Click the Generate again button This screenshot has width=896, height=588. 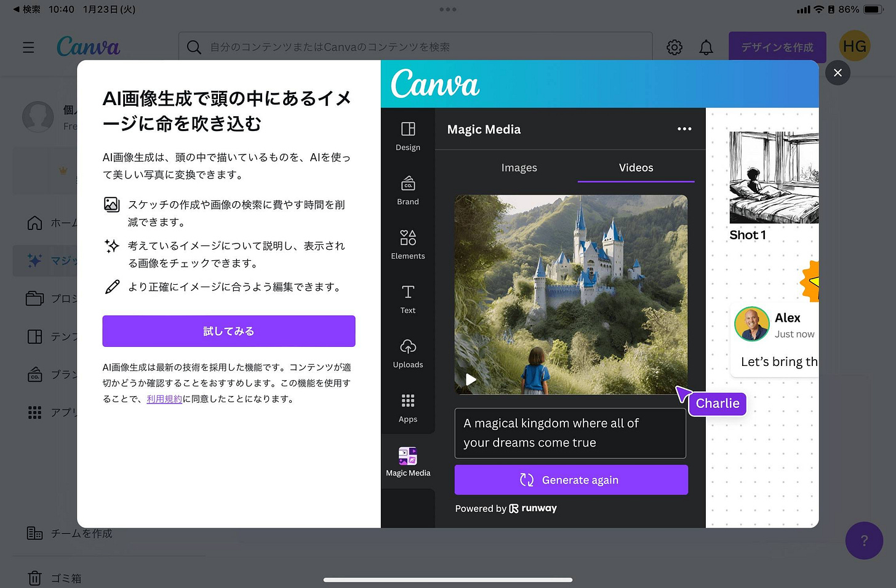point(571,480)
